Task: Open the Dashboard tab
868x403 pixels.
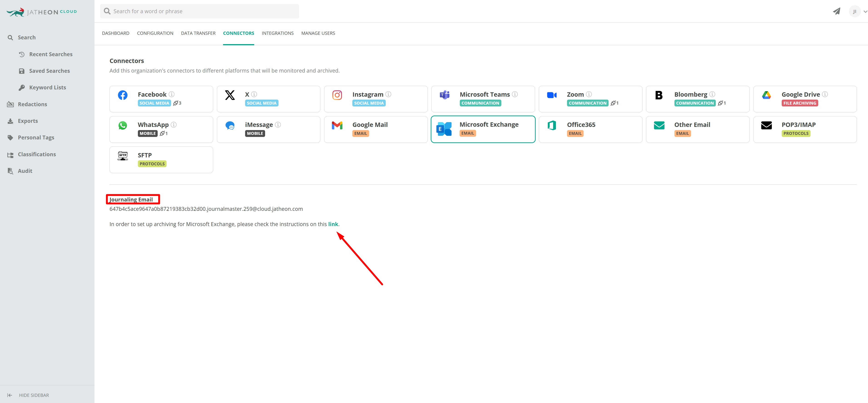Action: click(116, 33)
